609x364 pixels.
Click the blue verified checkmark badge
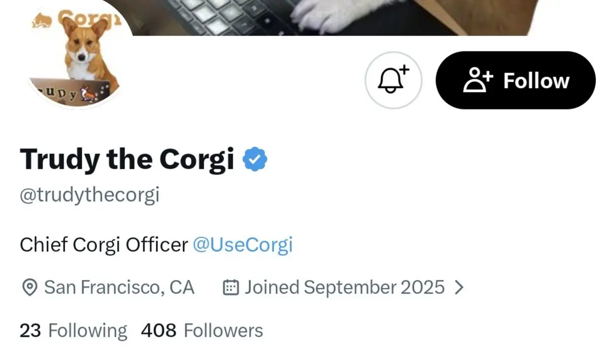[x=255, y=159]
